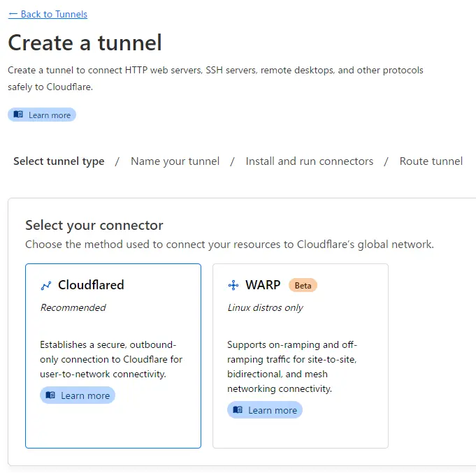The image size is (476, 473).
Task: Click the back arrow before Back to Tunnels
Action: pos(13,14)
